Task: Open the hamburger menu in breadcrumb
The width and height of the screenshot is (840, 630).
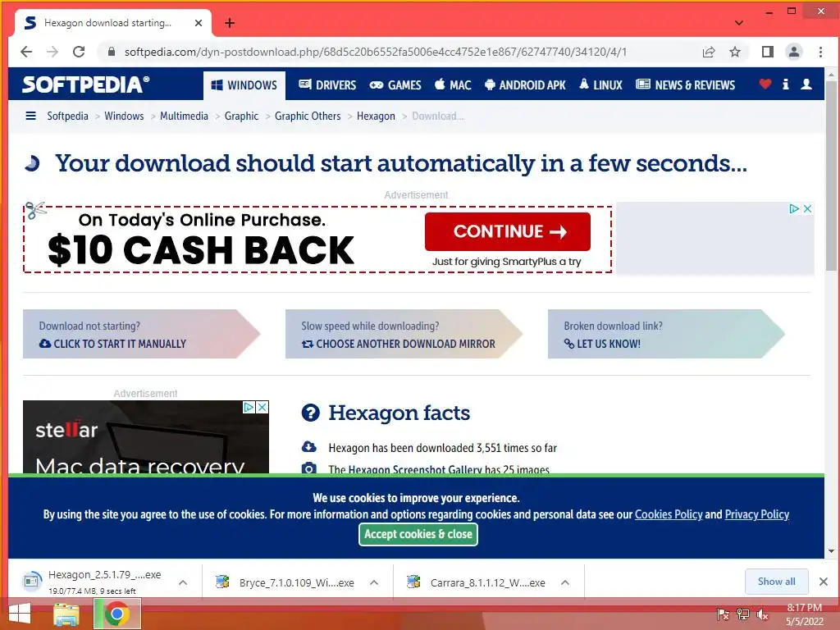Action: pyautogui.click(x=30, y=116)
